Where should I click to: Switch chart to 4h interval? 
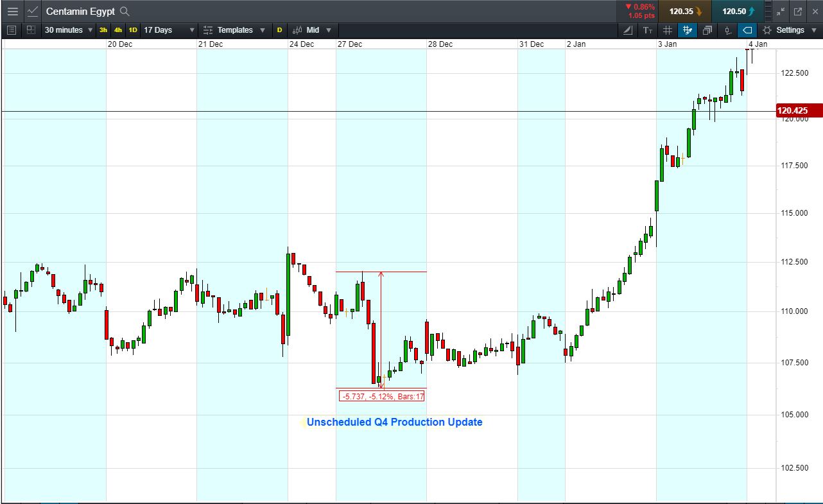click(118, 30)
